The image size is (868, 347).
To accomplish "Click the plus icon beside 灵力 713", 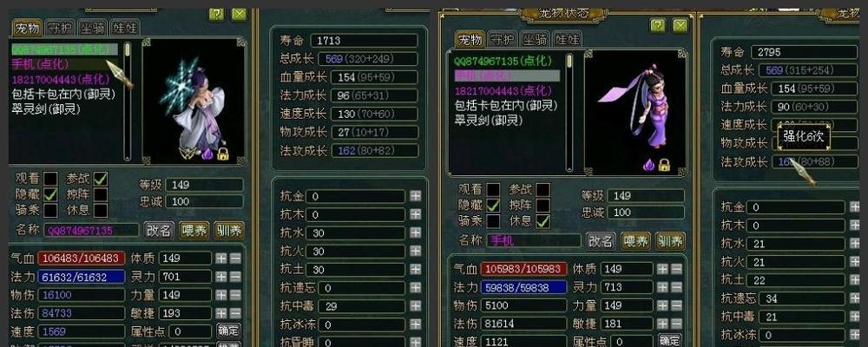I will [662, 287].
